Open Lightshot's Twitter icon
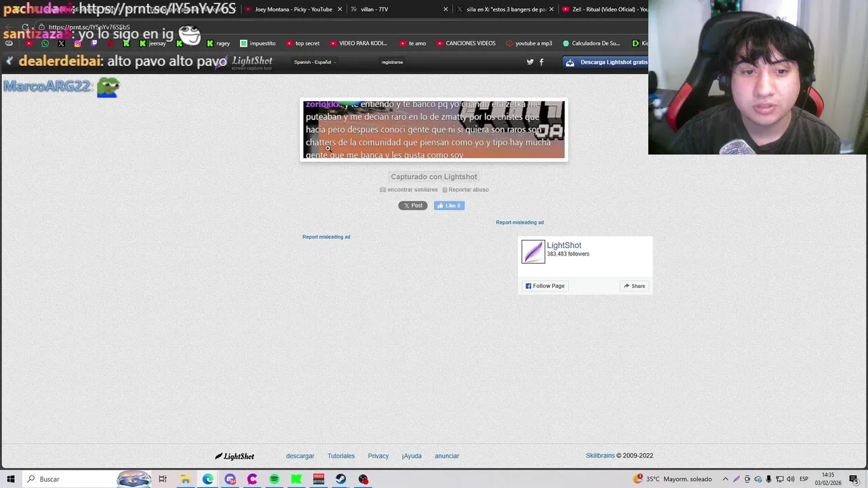The height and width of the screenshot is (488, 868). [x=530, y=62]
